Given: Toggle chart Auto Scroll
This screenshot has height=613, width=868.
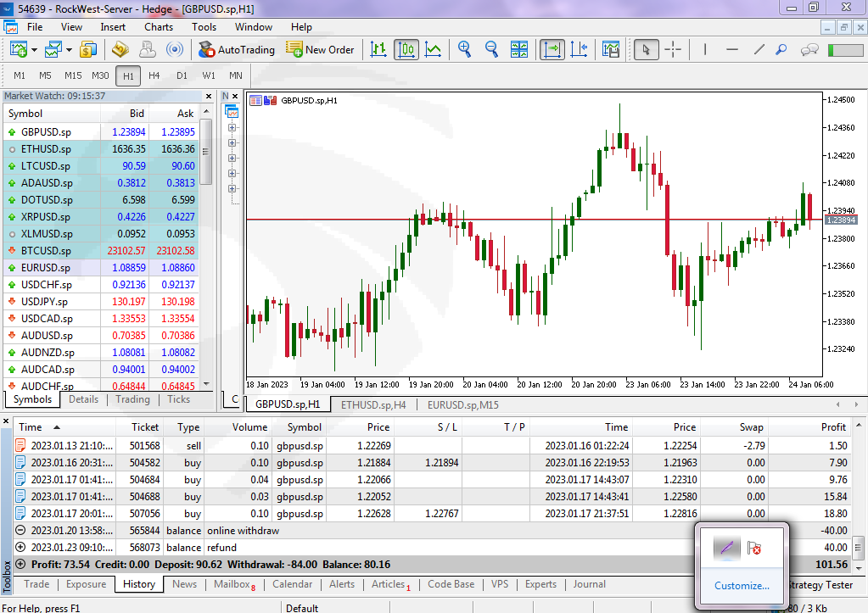Looking at the screenshot, I should (x=552, y=49).
